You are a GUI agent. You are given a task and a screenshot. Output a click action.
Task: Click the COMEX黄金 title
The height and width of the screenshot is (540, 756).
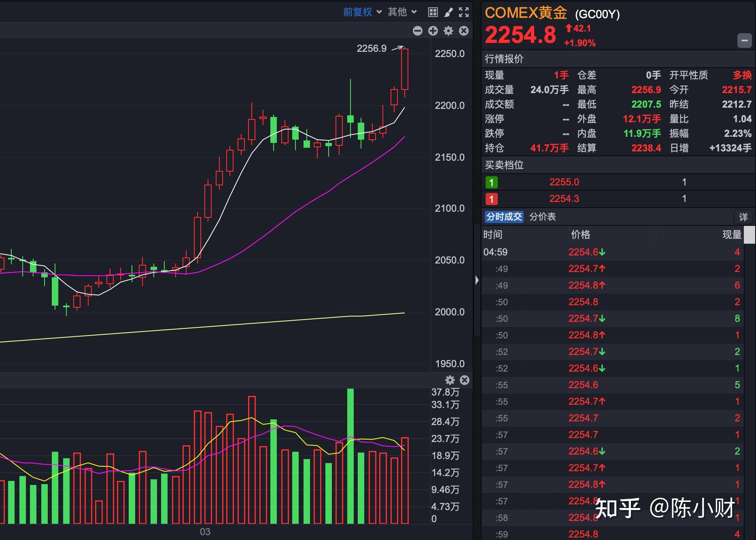coord(526,13)
